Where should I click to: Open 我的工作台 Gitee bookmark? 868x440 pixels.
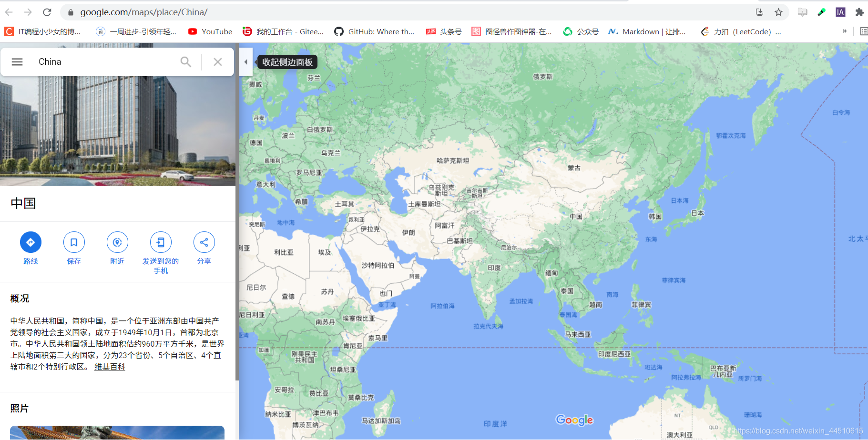coord(283,32)
